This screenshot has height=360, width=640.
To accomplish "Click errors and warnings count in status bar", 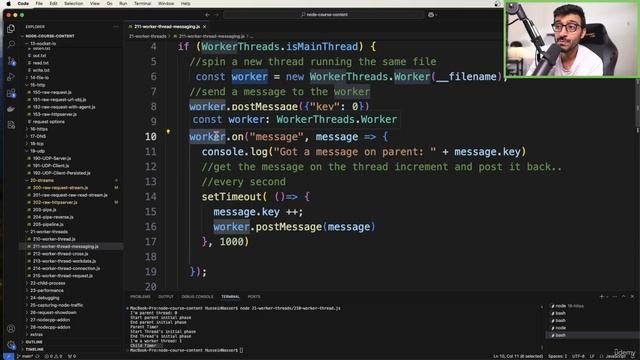I will click(54, 356).
